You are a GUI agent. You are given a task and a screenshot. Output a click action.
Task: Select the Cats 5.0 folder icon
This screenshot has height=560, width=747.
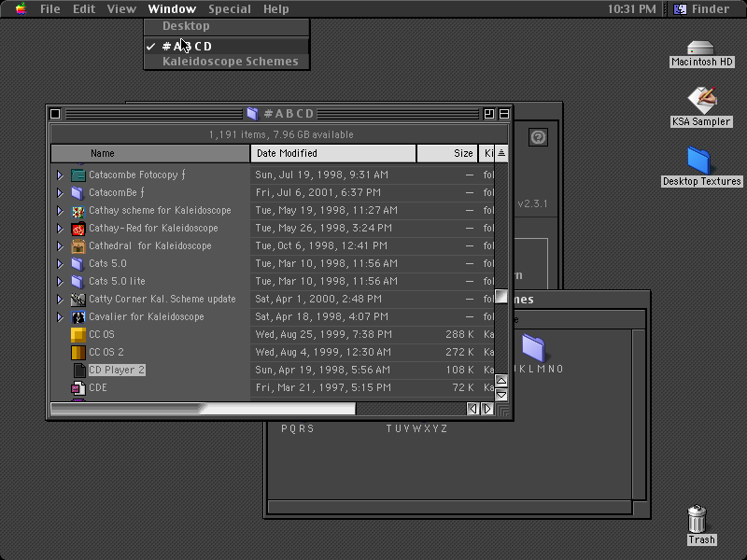[78, 263]
